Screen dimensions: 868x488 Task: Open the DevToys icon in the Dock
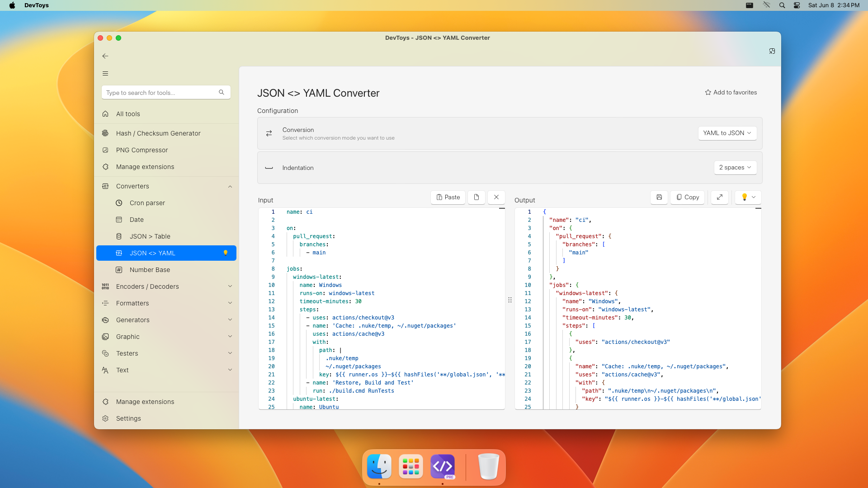[443, 467]
